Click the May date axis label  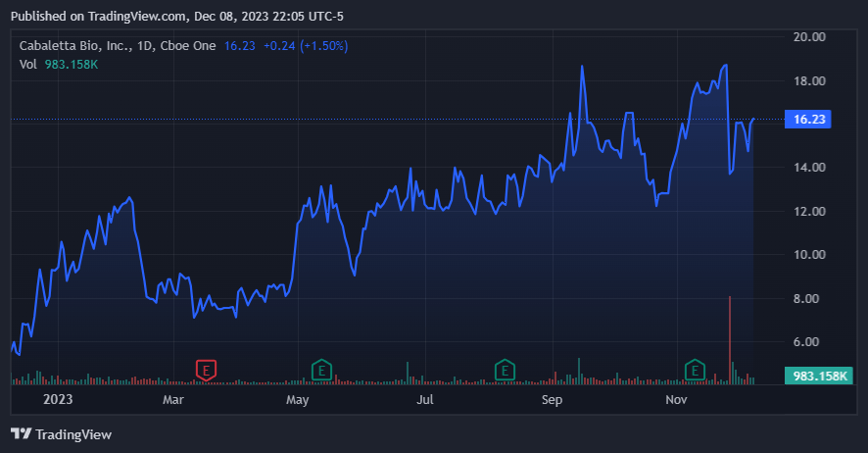[297, 400]
